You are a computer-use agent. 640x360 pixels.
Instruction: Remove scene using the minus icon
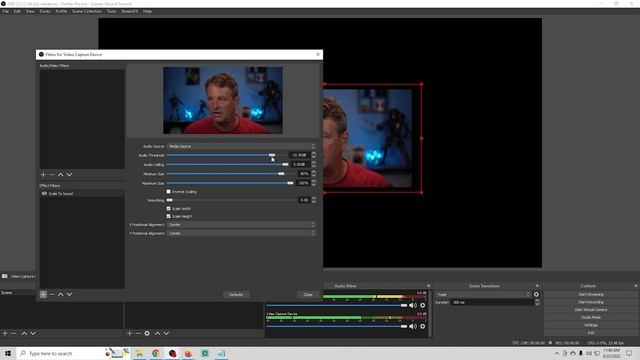14,333
